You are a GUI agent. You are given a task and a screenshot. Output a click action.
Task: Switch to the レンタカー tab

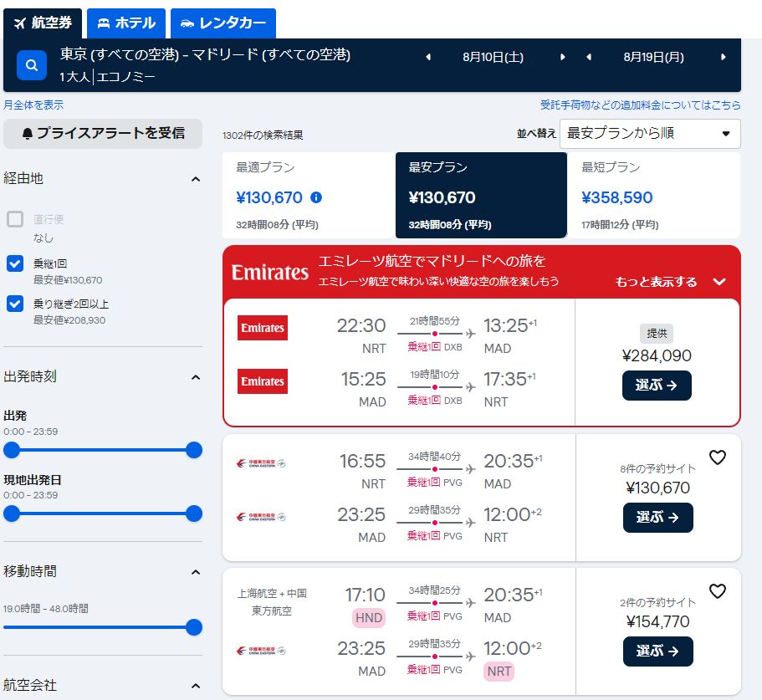(223, 23)
